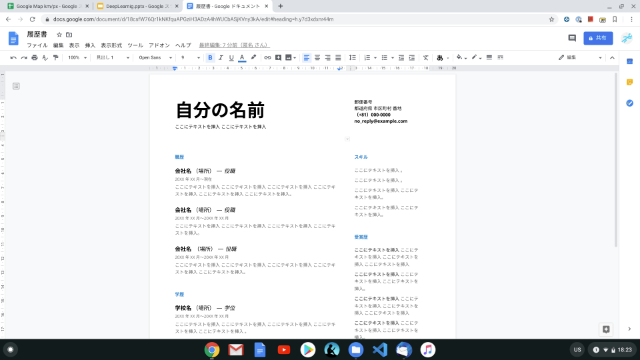Open the document outline icon

point(16,86)
